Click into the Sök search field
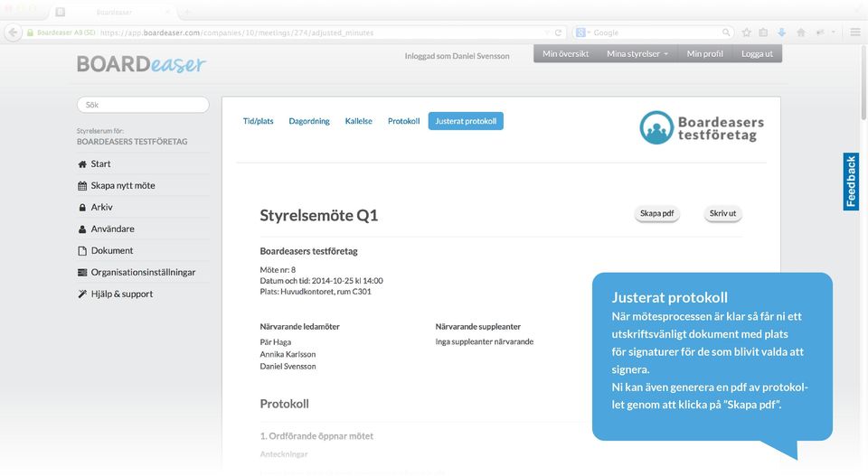Image resolution: width=868 pixels, height=476 pixels. [143, 105]
